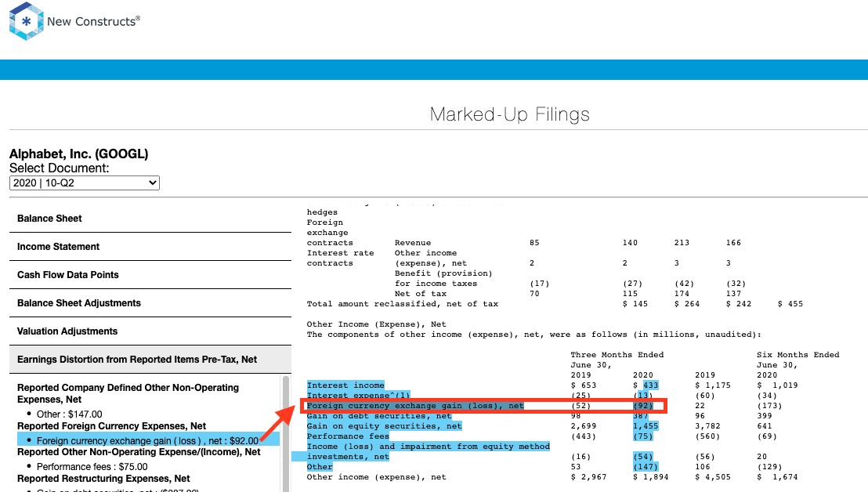This screenshot has width=868, height=492.
Task: Select 'Performance fees : $75.00' item
Action: point(92,467)
